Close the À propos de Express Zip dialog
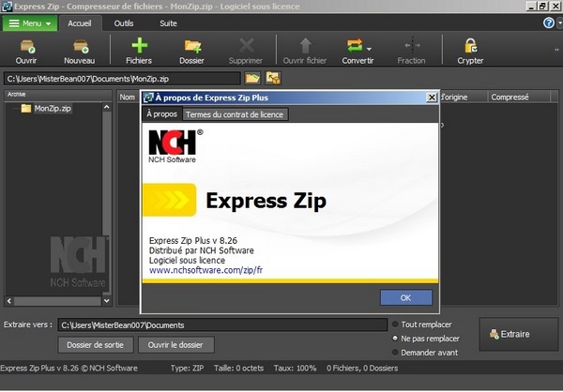563x392 pixels. (x=432, y=98)
